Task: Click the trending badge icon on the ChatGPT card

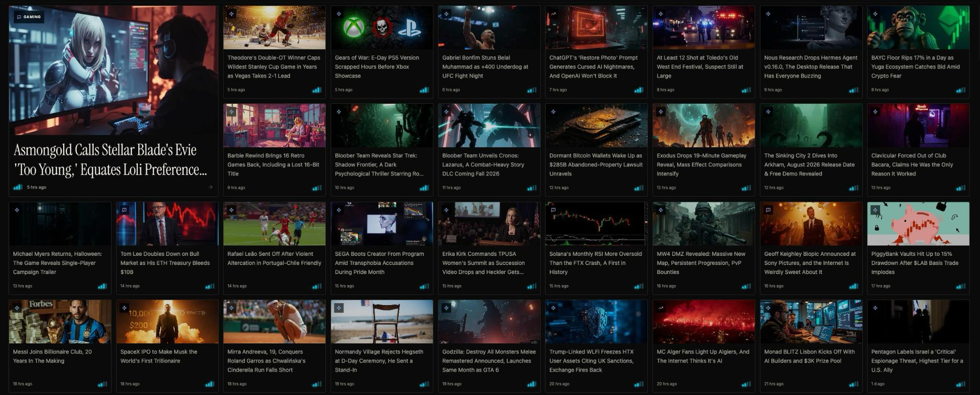Action: click(554, 14)
